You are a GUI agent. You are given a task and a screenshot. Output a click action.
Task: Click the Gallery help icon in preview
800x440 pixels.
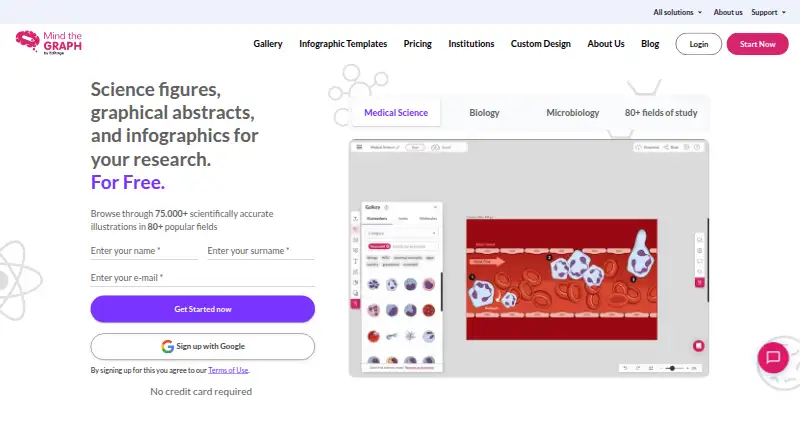[x=386, y=207]
